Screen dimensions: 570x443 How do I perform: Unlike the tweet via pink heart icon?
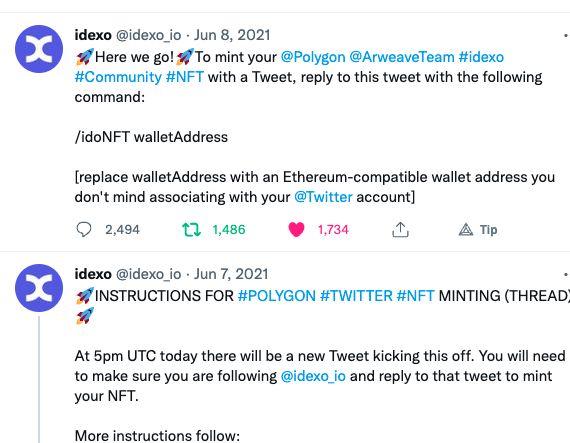coord(296,230)
